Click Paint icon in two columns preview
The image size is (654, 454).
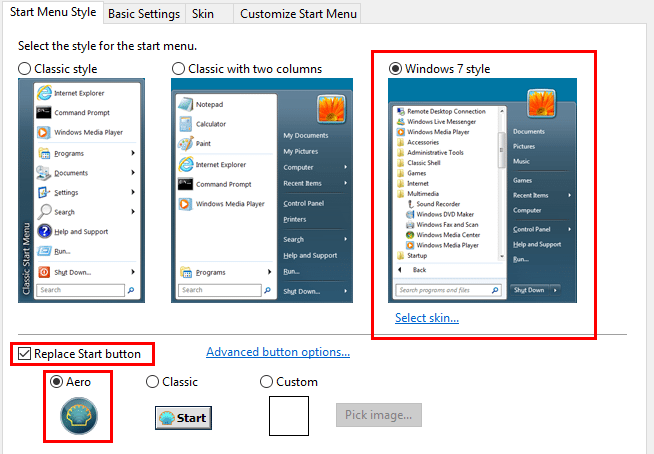click(186, 143)
